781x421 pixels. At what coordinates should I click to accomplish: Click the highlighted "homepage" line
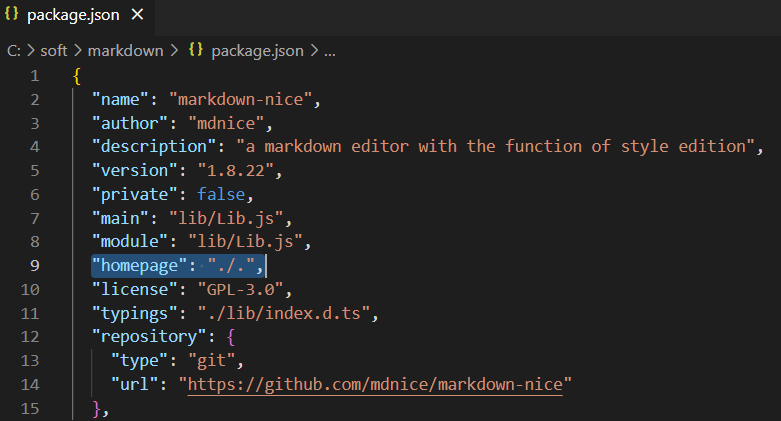point(178,266)
